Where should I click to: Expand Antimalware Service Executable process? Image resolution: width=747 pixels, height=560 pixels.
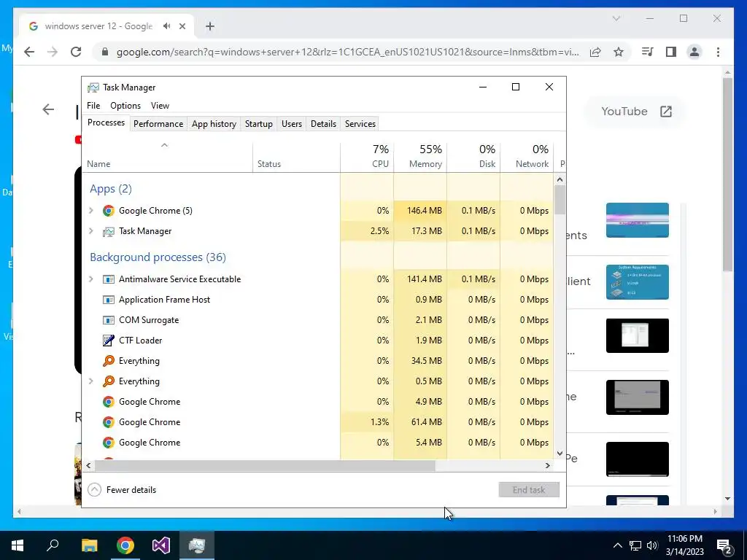(91, 279)
